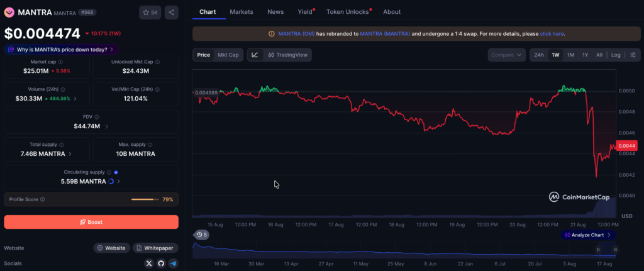Image resolution: width=644 pixels, height=271 pixels.
Task: Switch chart to Price view
Action: pos(204,55)
